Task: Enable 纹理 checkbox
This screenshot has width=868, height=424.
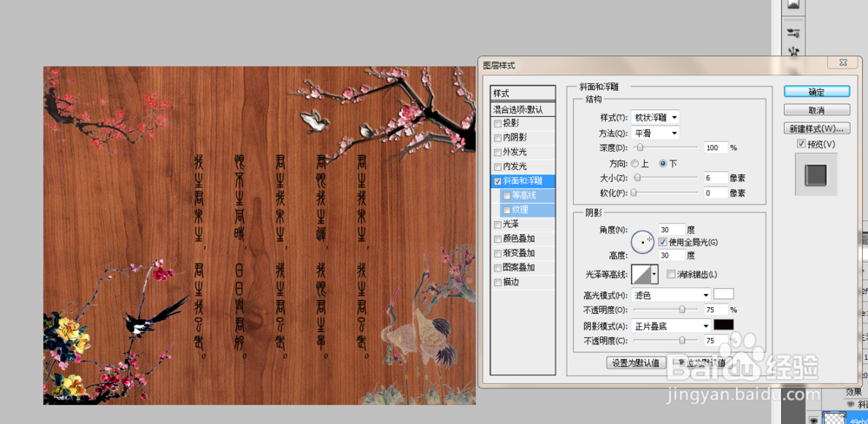Action: coord(507,210)
